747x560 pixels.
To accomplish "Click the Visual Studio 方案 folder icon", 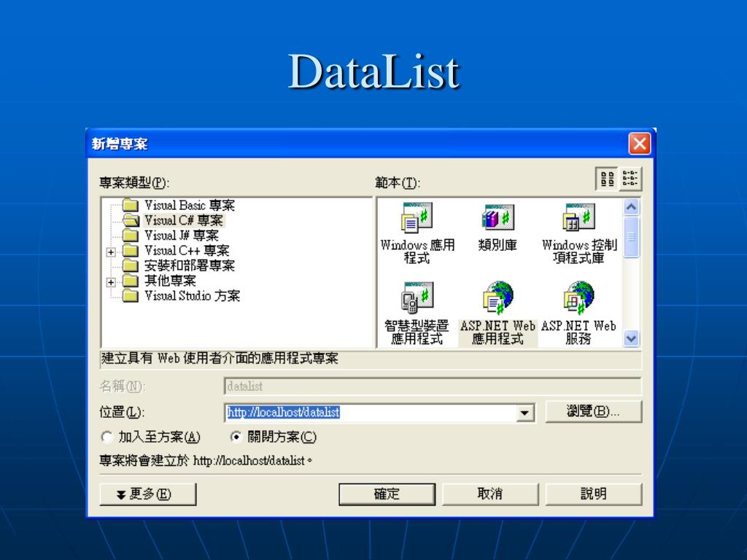I will click(x=130, y=296).
